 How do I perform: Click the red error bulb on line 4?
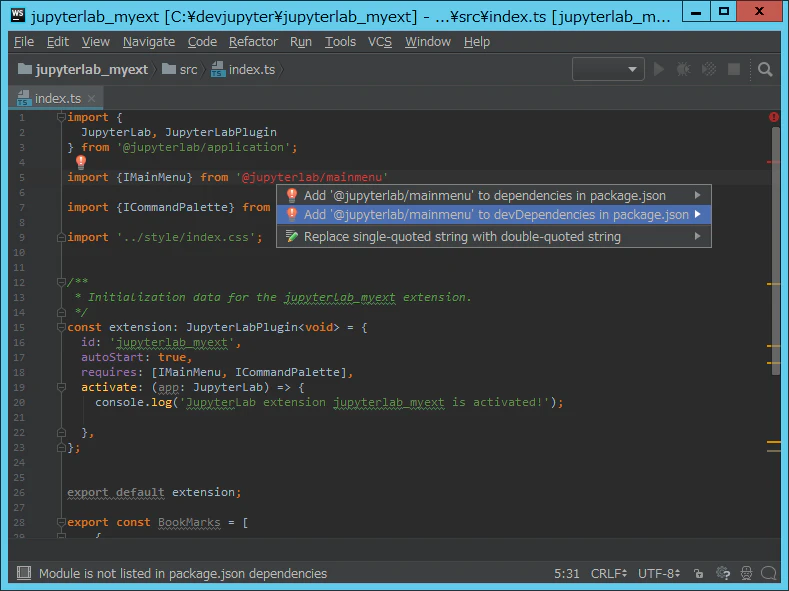coord(81,161)
